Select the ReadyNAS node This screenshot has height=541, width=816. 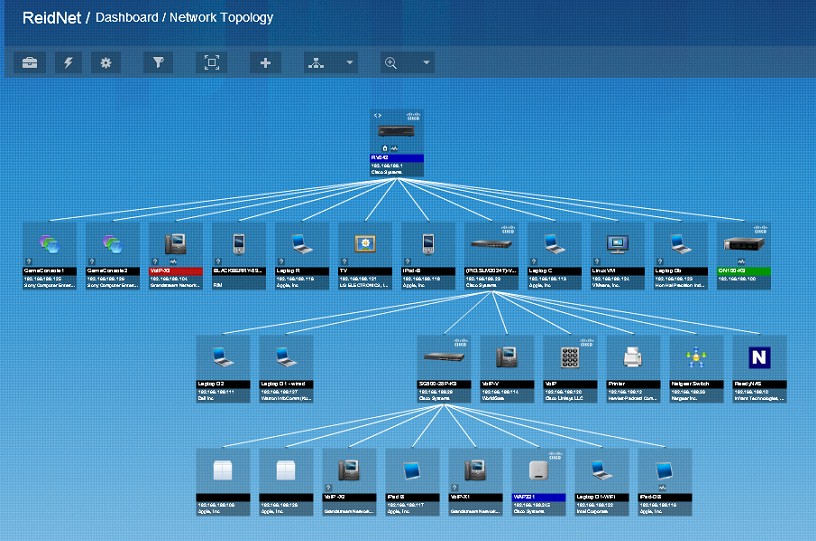coord(759,369)
